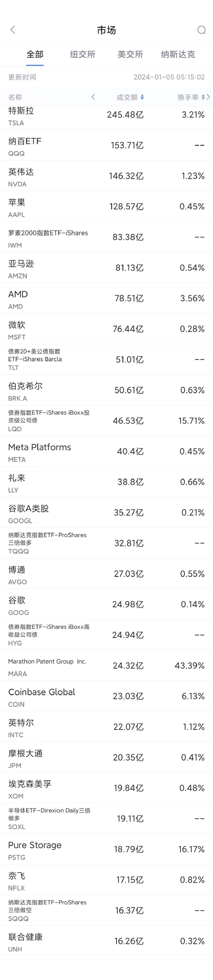Open the 英伟达 NVDA stock row
213x980 pixels.
(x=106, y=176)
